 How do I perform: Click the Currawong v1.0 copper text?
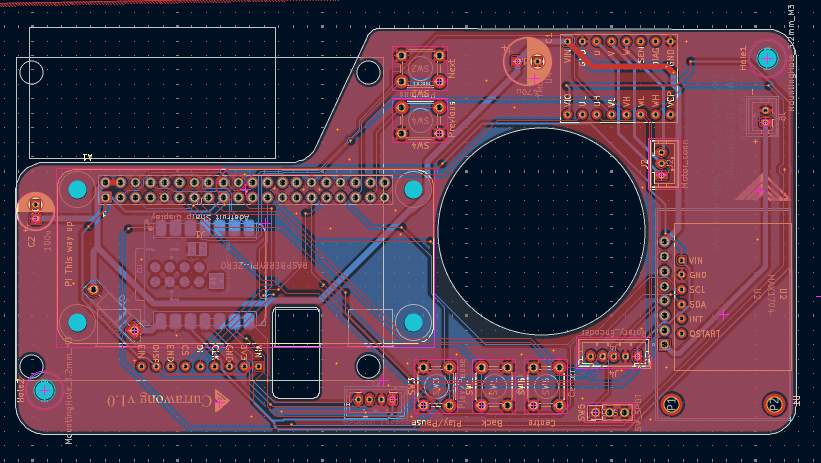coord(160,401)
